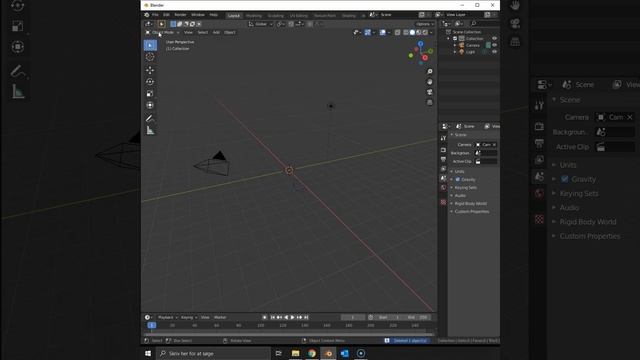Switch perspective/orthographic view icon
The height and width of the screenshot is (360, 640).
pos(429,102)
